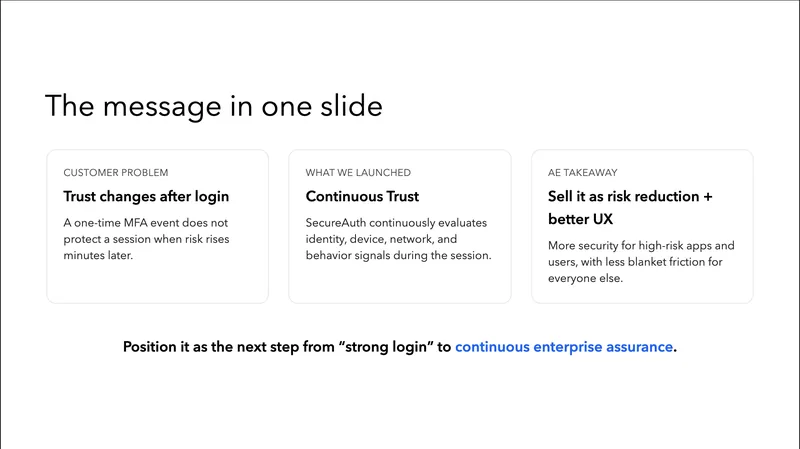The width and height of the screenshot is (800, 449).
Task: Select the paragraph about security for high-risk apps
Action: tap(640, 262)
